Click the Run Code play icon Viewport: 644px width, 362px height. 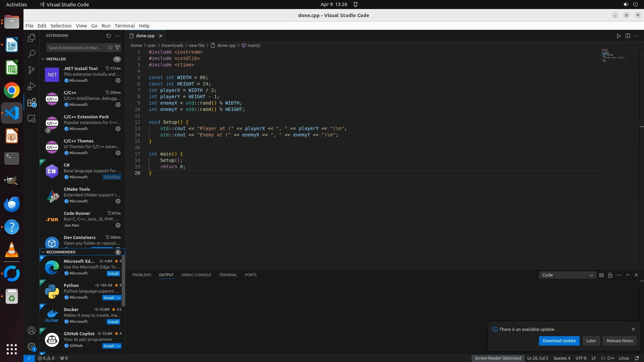[619, 36]
